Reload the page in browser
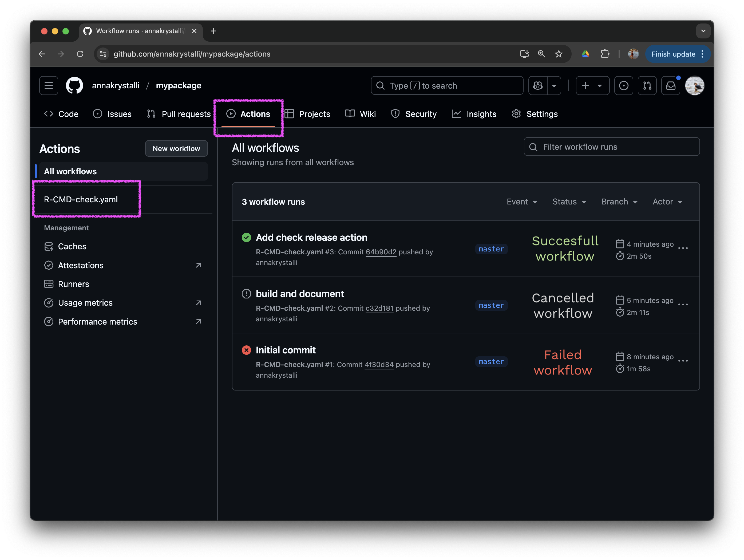The height and width of the screenshot is (560, 744). click(x=80, y=54)
